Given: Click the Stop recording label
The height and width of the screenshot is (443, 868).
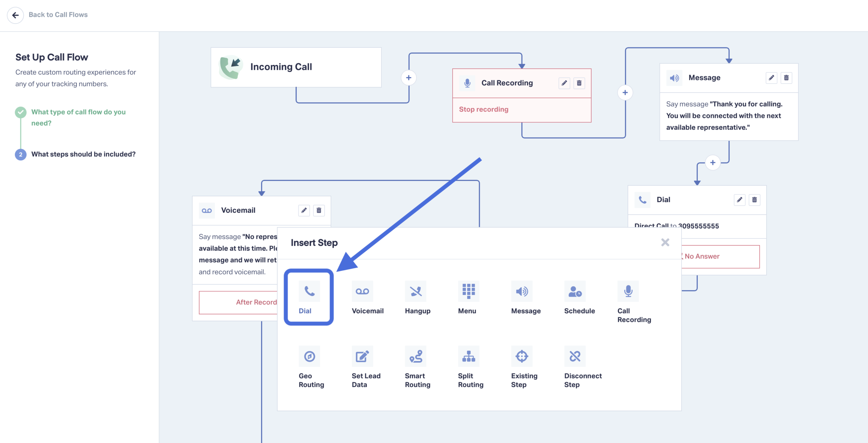Looking at the screenshot, I should tap(484, 109).
